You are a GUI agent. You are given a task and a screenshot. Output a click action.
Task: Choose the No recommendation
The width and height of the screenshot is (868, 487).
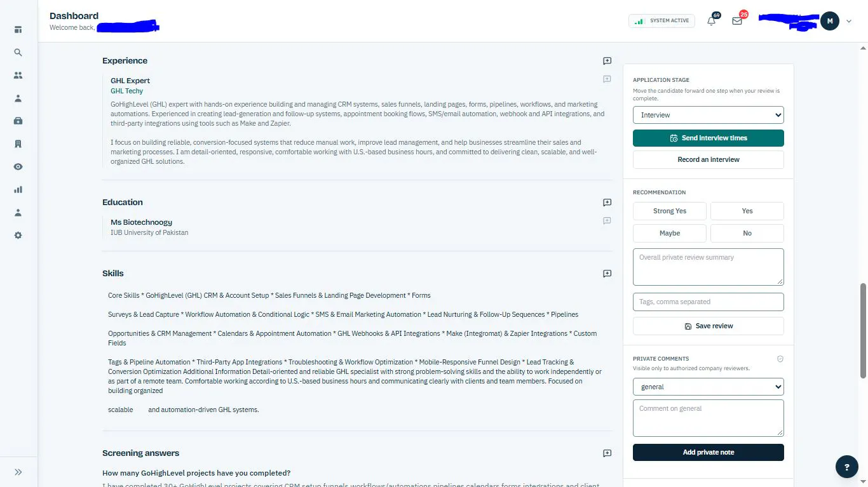(x=747, y=233)
